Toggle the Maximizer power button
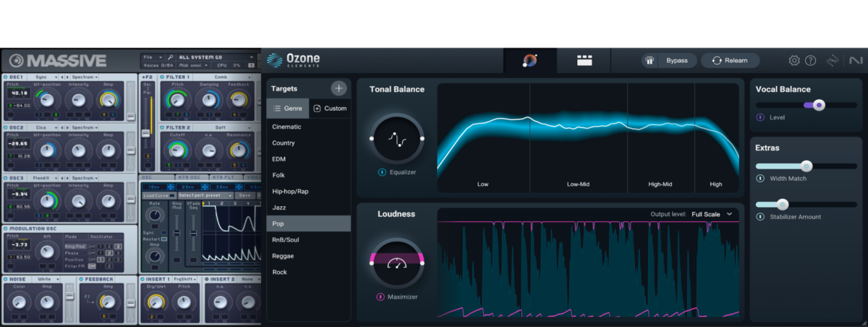Screen dimensions: 868x327 [x=381, y=297]
